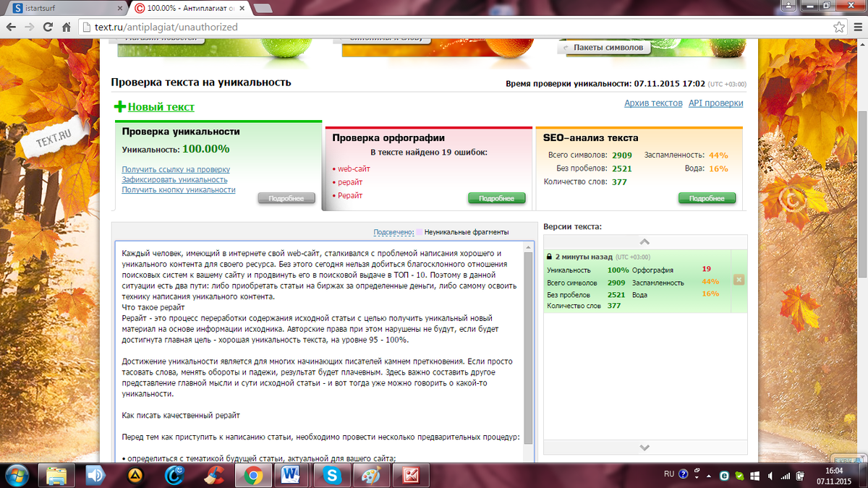This screenshot has height=488, width=868.
Task: Click the red web-сайт spelling error
Action: coord(354,168)
